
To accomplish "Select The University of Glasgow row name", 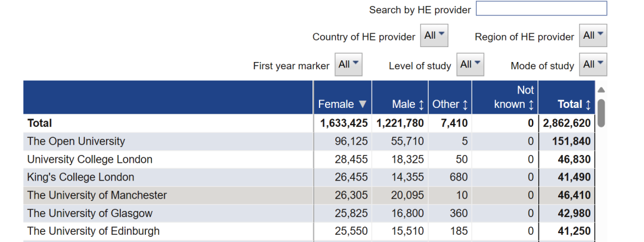I will tap(89, 213).
